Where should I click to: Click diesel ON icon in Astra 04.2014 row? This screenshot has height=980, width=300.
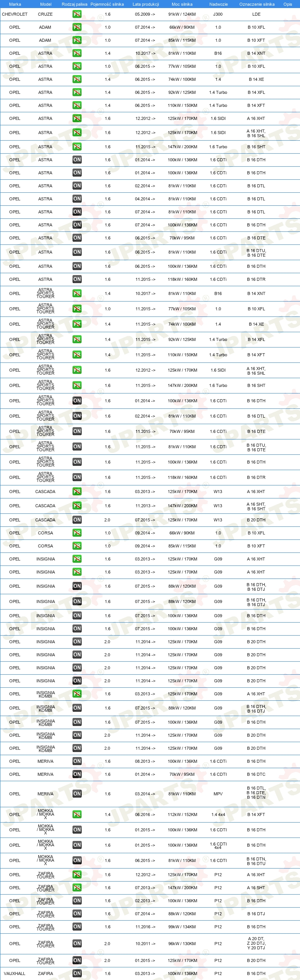[77, 199]
